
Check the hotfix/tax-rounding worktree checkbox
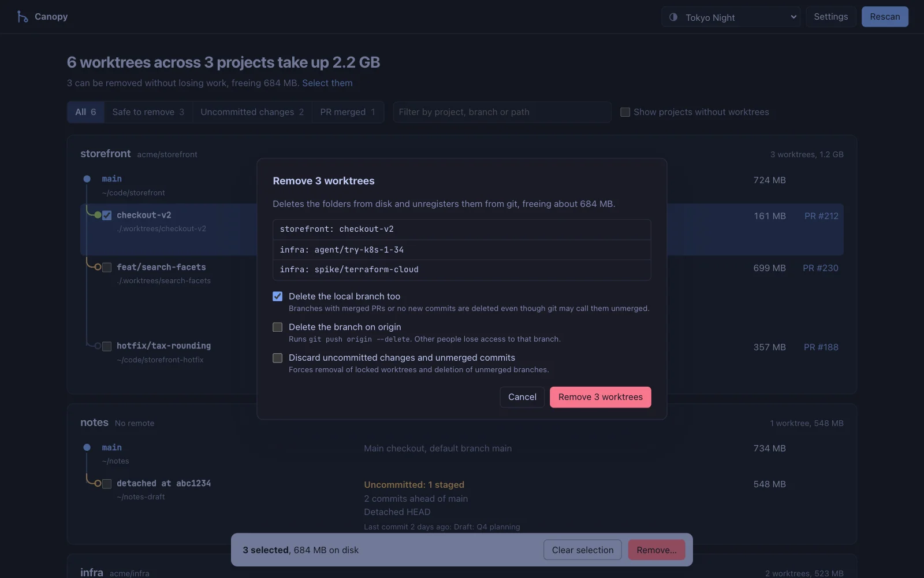click(x=107, y=346)
